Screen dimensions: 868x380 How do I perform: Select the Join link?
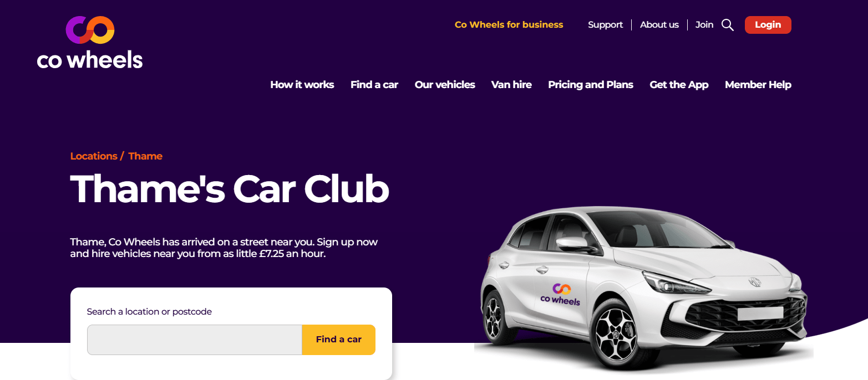point(704,25)
